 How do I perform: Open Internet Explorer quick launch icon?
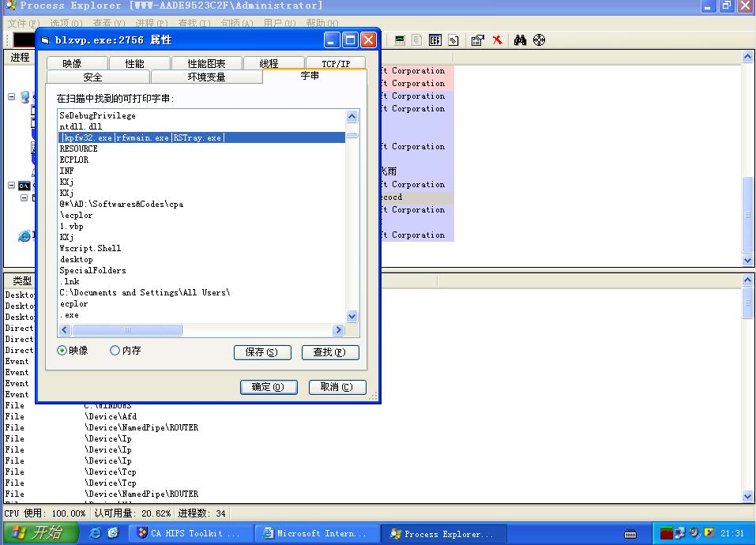click(x=95, y=533)
